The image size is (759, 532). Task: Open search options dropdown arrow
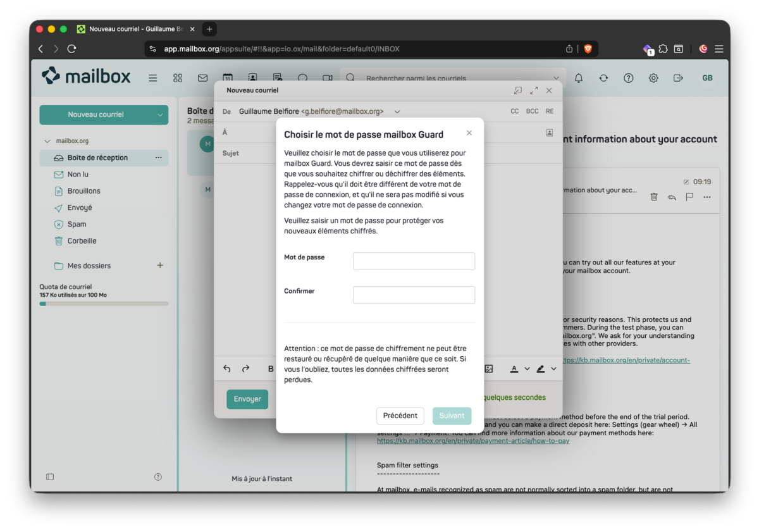pyautogui.click(x=557, y=78)
